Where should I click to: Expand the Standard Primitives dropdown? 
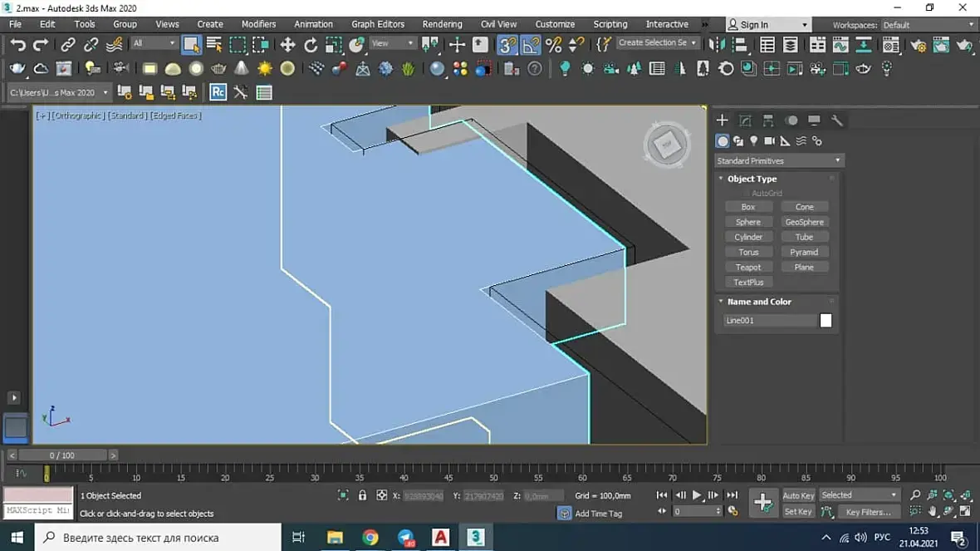778,160
